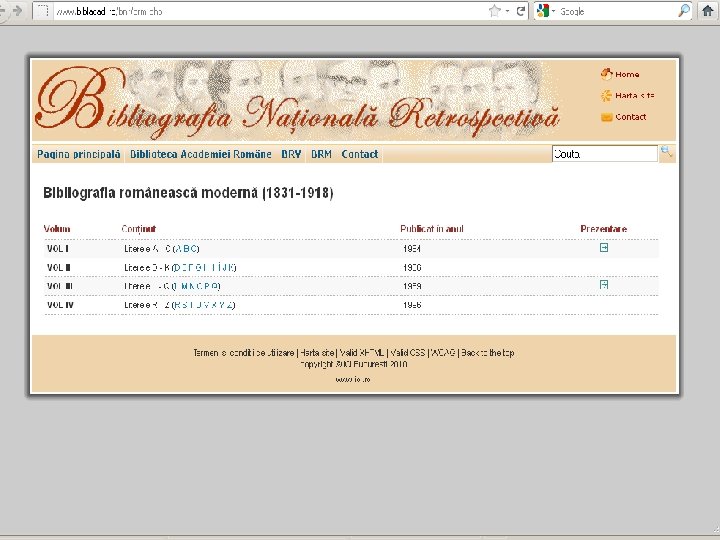Click the site search magnifier next to Cauta
This screenshot has height=540, width=720.
click(666, 152)
